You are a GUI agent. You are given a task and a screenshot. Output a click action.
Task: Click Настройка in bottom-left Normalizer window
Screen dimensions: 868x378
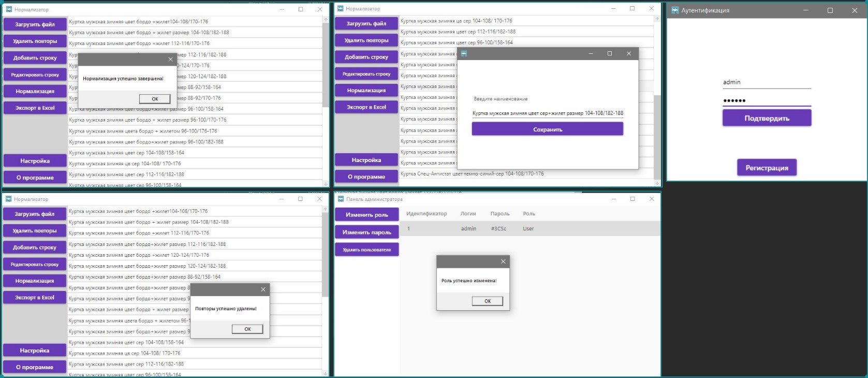(x=35, y=351)
